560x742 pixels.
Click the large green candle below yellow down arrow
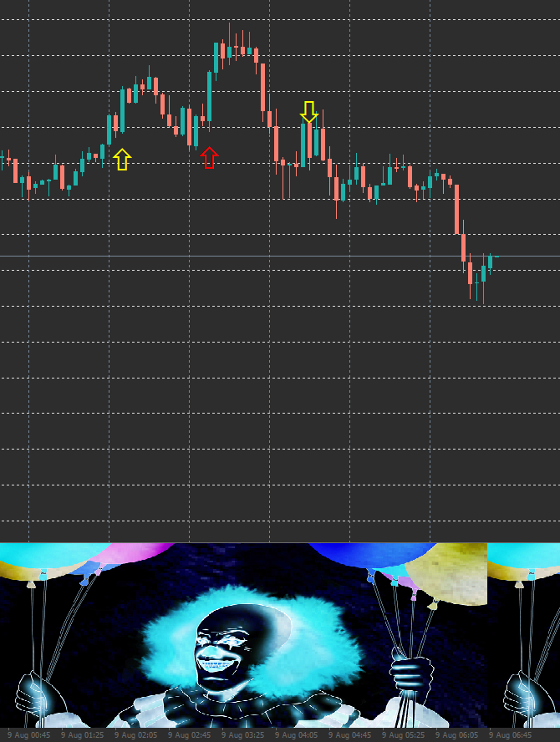303,145
